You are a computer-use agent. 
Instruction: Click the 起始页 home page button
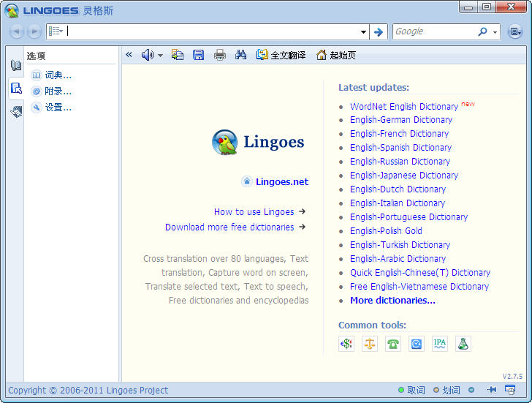click(335, 55)
